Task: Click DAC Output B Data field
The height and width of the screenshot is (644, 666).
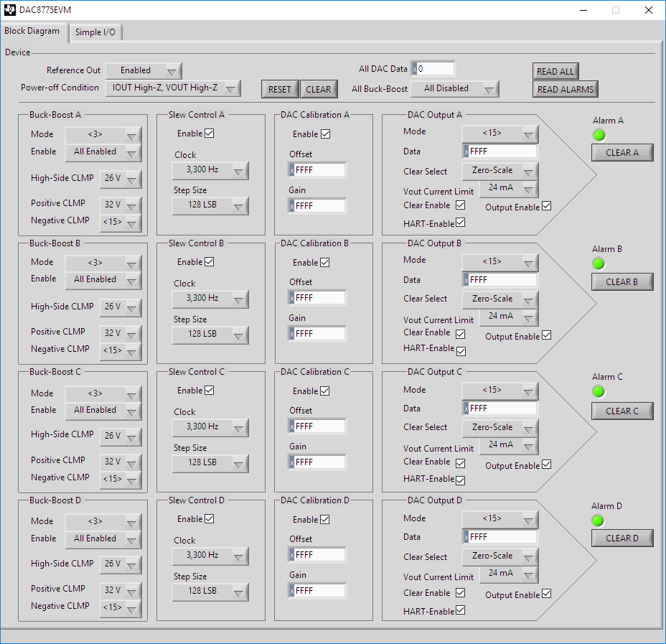Action: [x=499, y=280]
